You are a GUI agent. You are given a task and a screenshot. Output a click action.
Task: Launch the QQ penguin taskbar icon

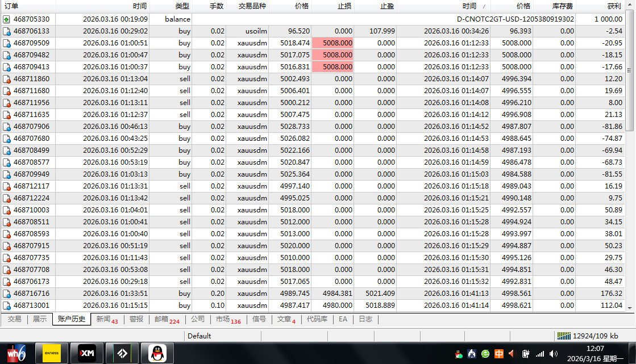[x=157, y=353]
